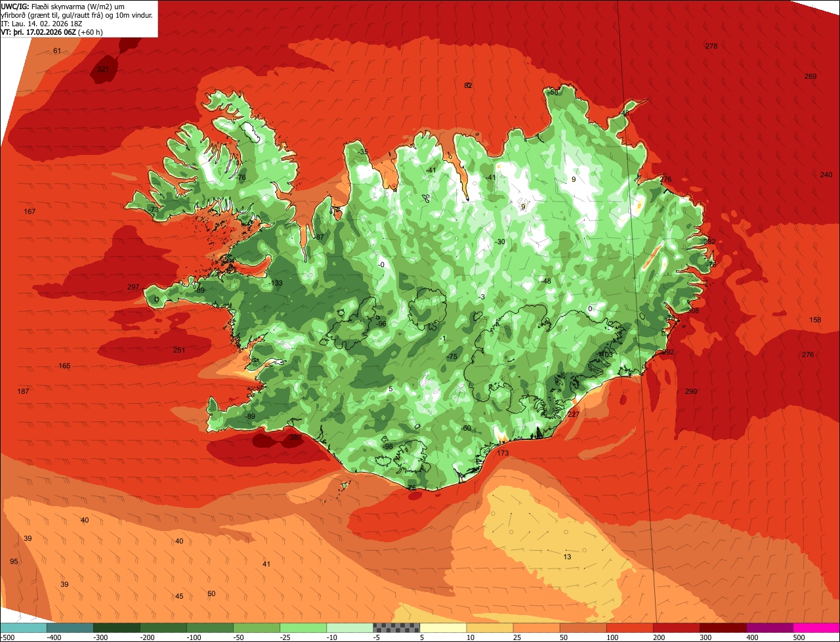
Task: Click the '500' legend tick label
Action: pyautogui.click(x=799, y=637)
